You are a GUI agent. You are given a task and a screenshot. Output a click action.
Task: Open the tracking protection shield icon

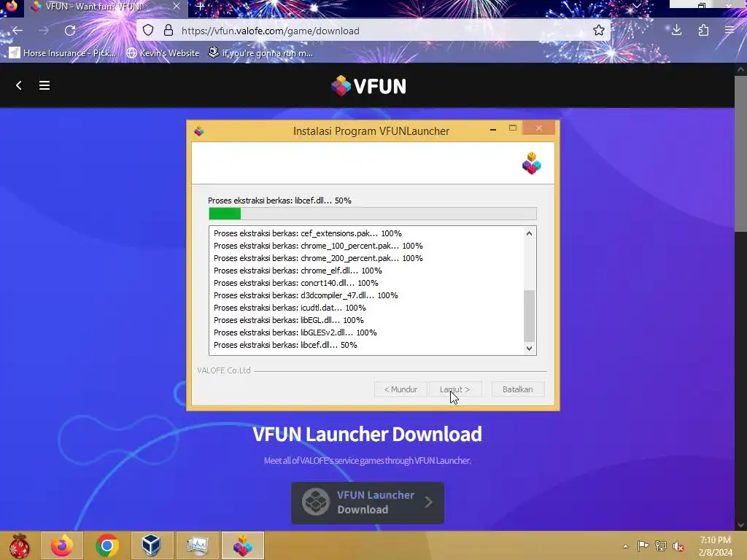coord(148,31)
